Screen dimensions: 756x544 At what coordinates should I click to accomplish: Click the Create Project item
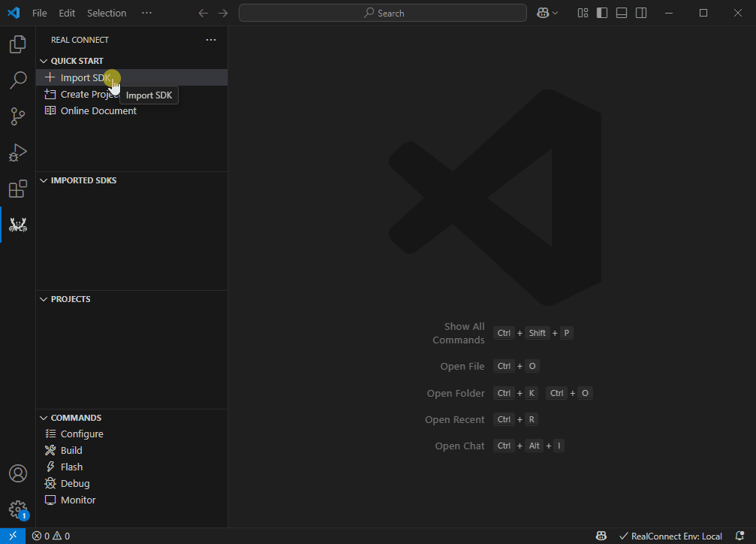[x=131, y=94]
